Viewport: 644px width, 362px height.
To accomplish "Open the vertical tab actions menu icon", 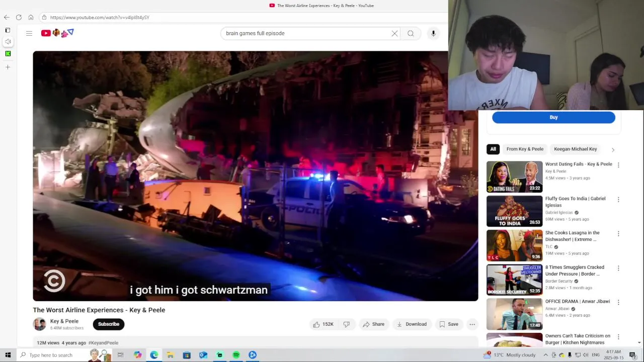I will pyautogui.click(x=8, y=30).
